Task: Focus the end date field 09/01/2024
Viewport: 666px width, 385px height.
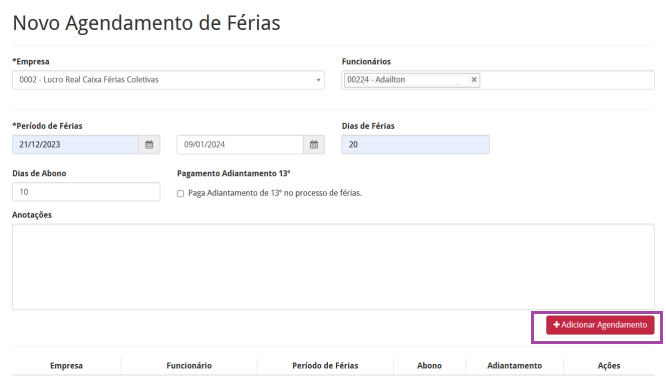Action: pos(240,144)
